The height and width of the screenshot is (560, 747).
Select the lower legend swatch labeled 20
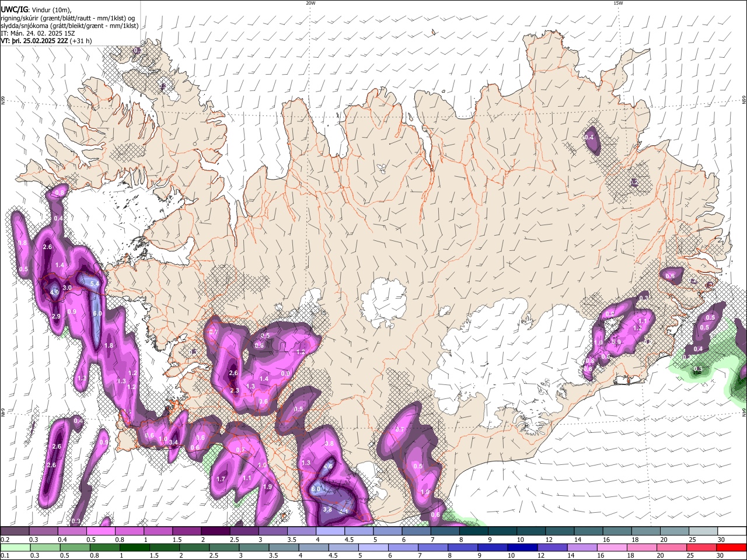click(672, 547)
